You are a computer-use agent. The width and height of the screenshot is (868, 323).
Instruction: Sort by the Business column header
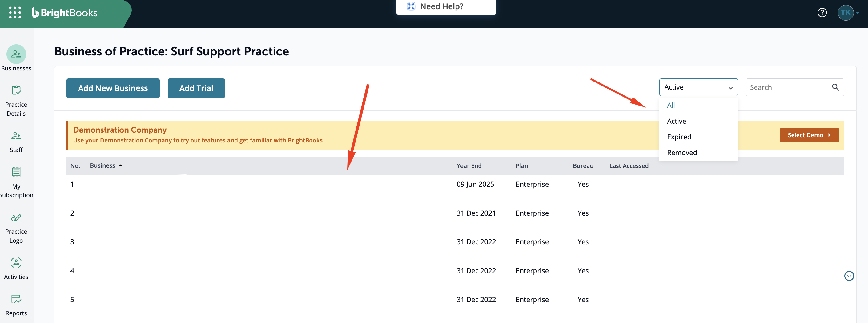click(106, 165)
